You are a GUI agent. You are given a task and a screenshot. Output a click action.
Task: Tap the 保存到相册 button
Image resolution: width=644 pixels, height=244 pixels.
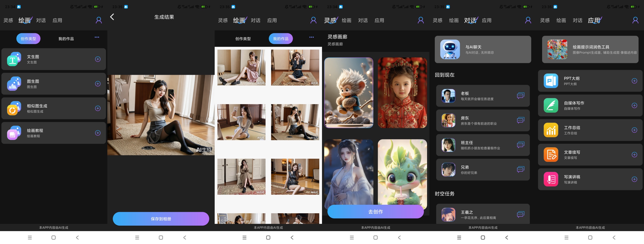tap(161, 219)
